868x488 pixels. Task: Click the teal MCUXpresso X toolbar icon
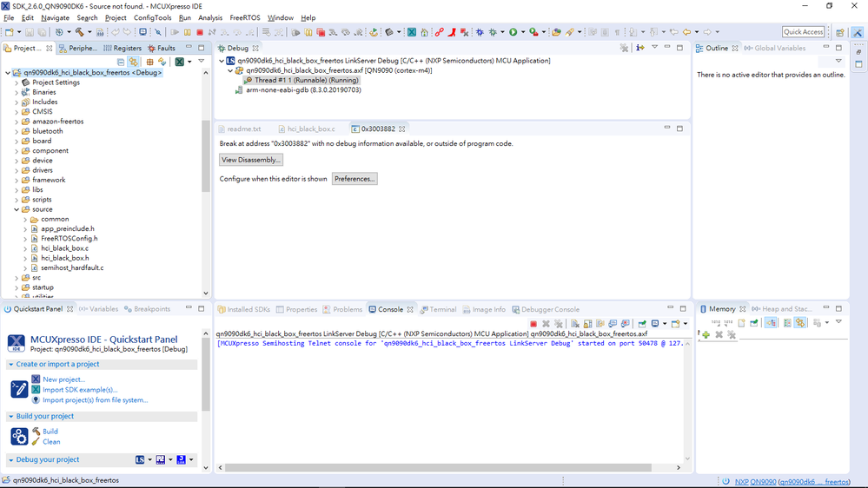pos(412,32)
